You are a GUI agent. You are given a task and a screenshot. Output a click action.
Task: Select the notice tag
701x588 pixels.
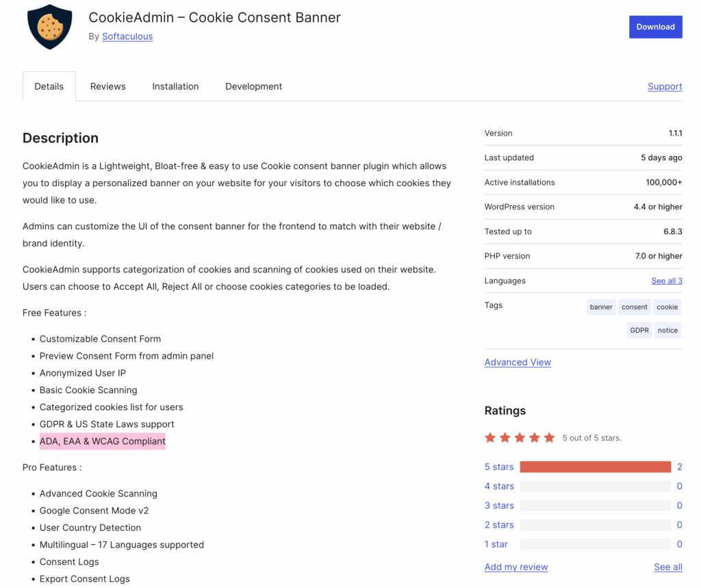tap(667, 330)
